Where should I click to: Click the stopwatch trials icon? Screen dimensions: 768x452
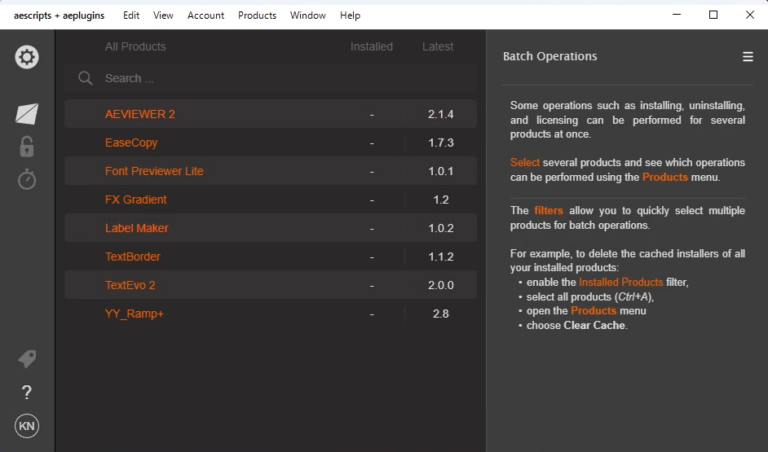point(27,179)
